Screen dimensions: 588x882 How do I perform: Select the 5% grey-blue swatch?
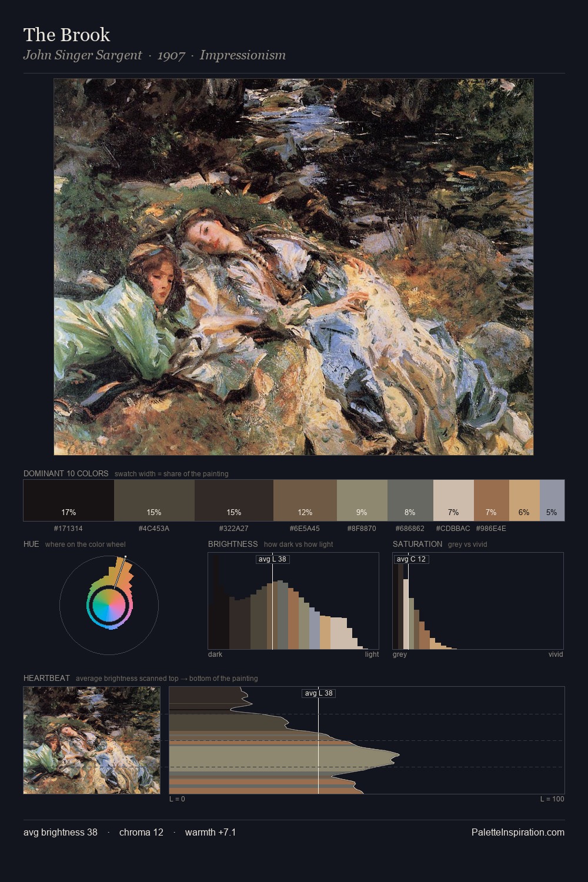[552, 500]
